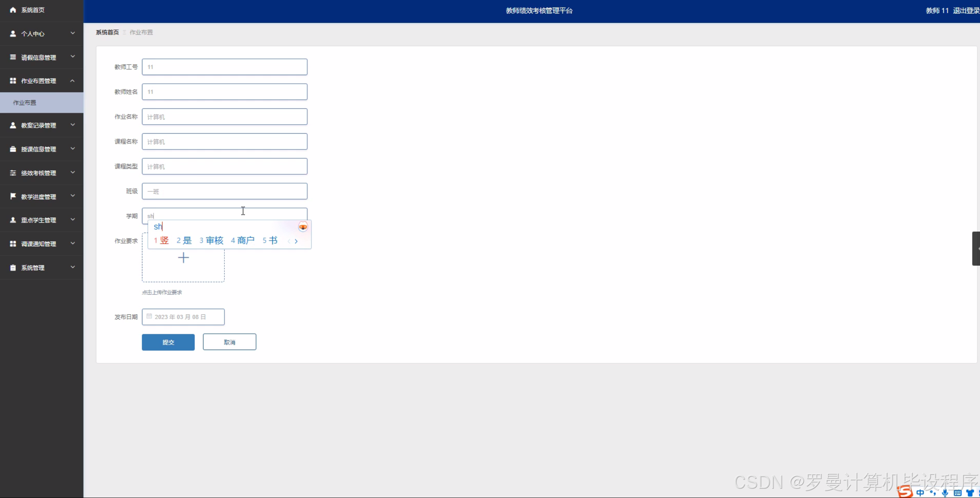Open the 重点学生管理 menu
This screenshot has width=980, height=498.
[x=39, y=220]
